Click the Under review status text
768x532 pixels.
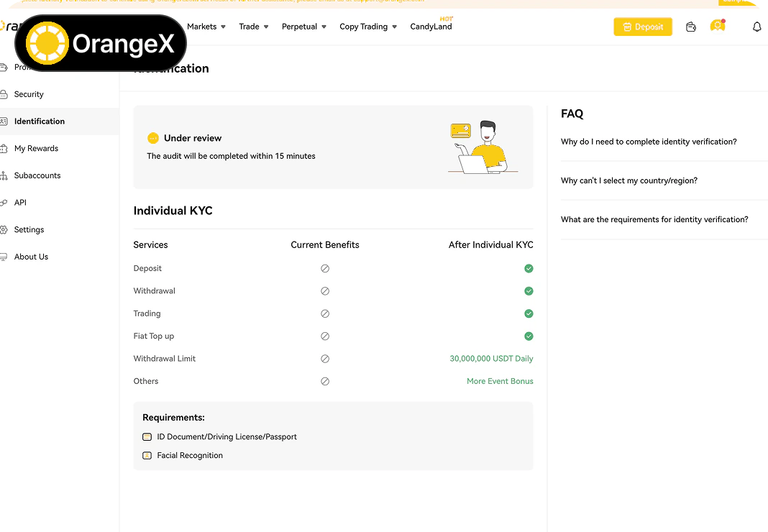pos(193,138)
